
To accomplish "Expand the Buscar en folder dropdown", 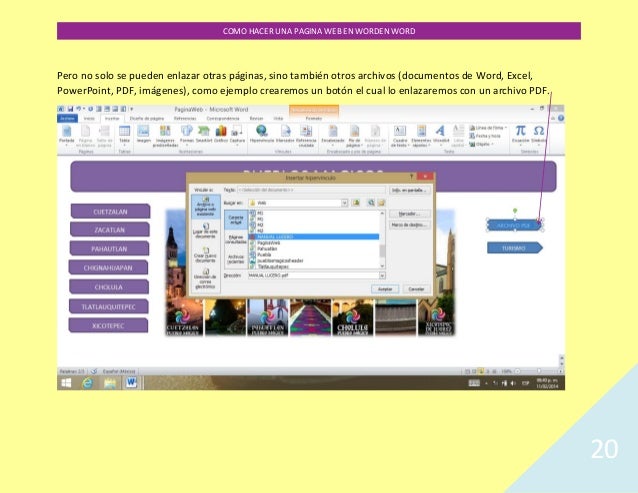I will tap(344, 203).
